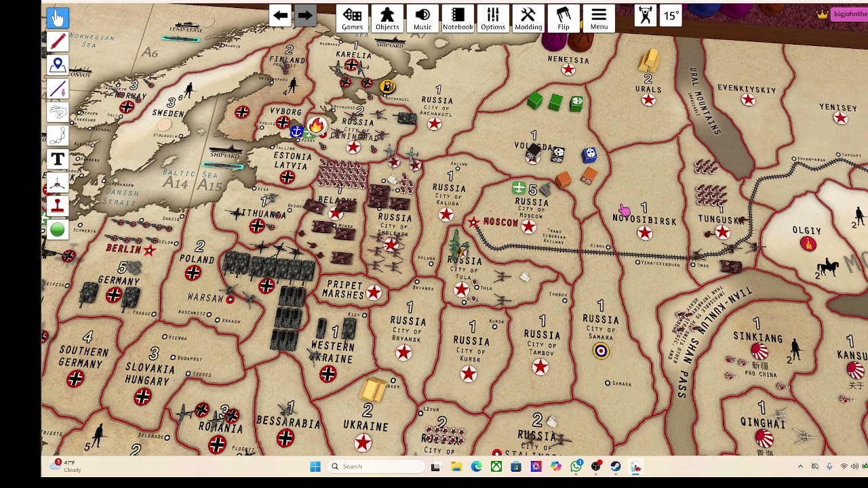The image size is (868, 488).
Task: Show hidden system tray icons
Action: pos(800,466)
